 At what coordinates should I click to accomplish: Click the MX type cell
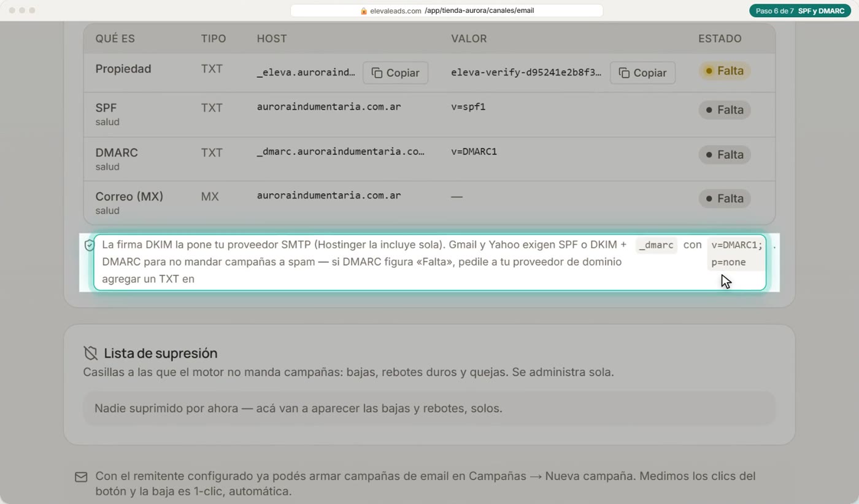(210, 197)
